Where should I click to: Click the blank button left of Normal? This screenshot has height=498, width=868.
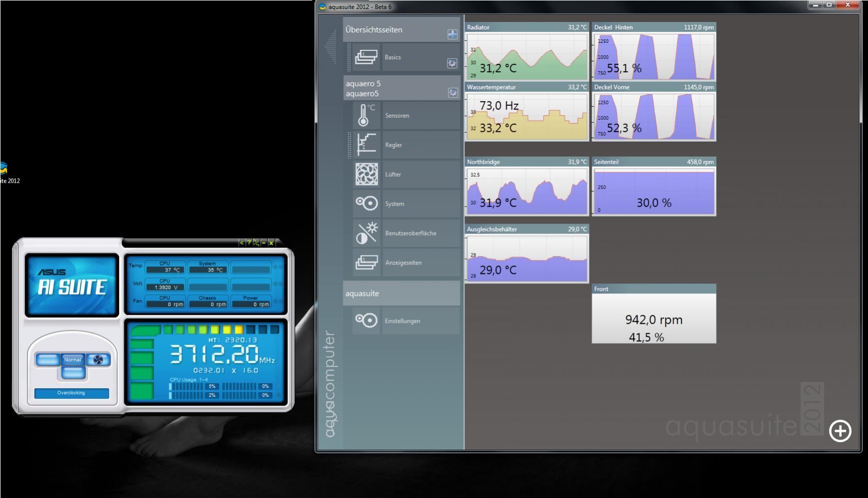tap(47, 360)
